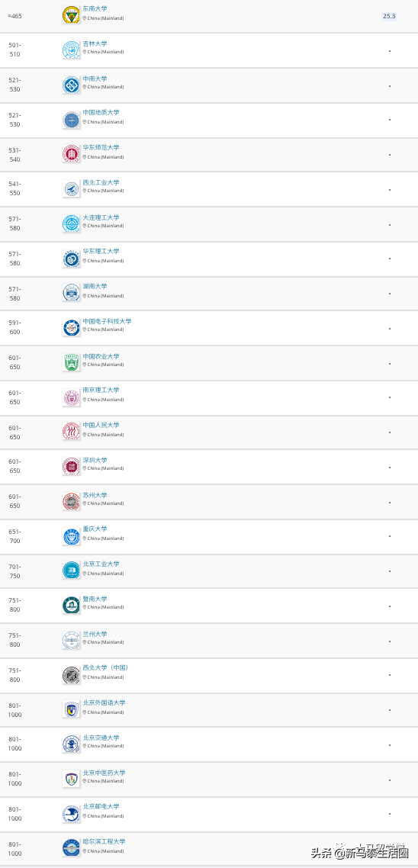Open the 中国电子科技大学 link

[107, 321]
